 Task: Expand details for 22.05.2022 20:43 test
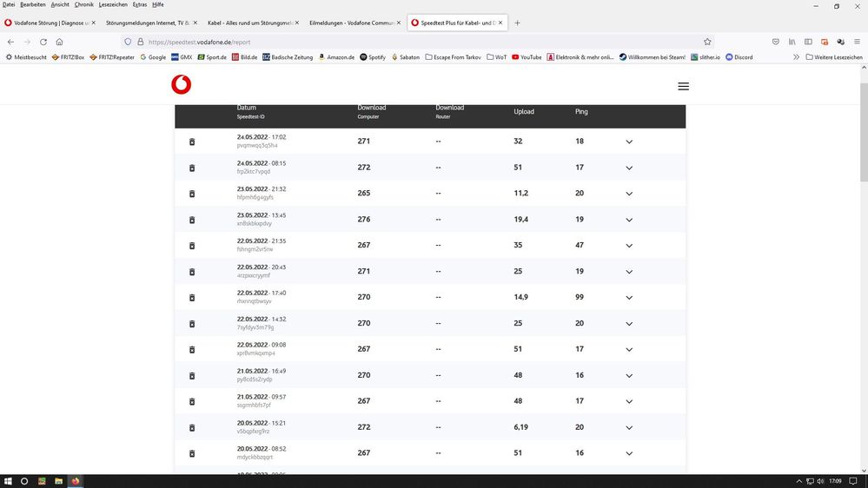click(629, 272)
